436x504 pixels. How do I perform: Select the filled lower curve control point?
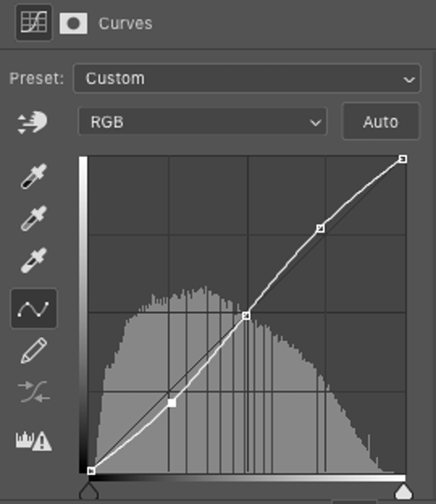(172, 403)
